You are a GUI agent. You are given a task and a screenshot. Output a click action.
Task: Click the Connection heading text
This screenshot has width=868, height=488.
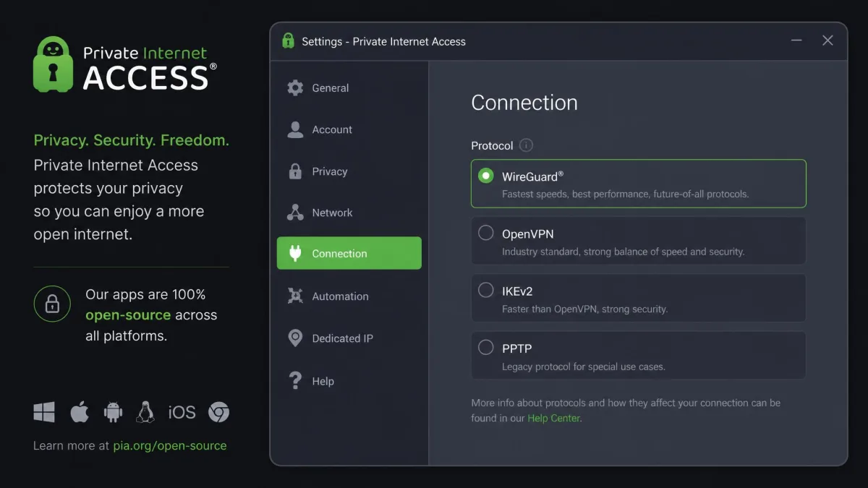(524, 103)
